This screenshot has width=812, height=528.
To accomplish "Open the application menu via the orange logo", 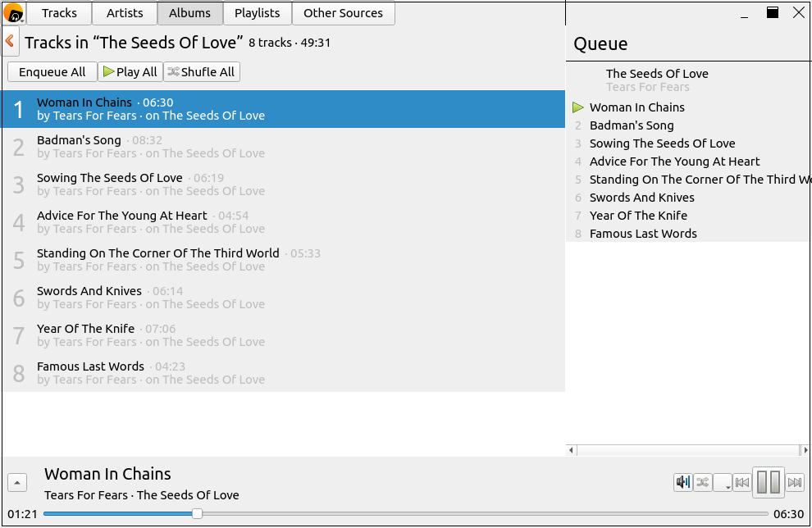I will [13, 13].
